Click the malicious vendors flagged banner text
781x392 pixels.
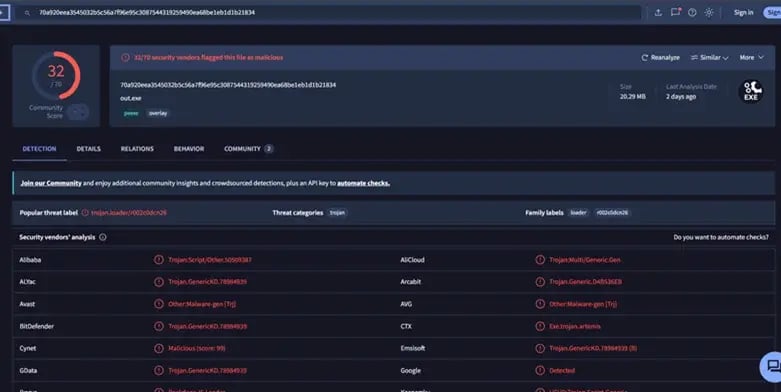[208, 58]
